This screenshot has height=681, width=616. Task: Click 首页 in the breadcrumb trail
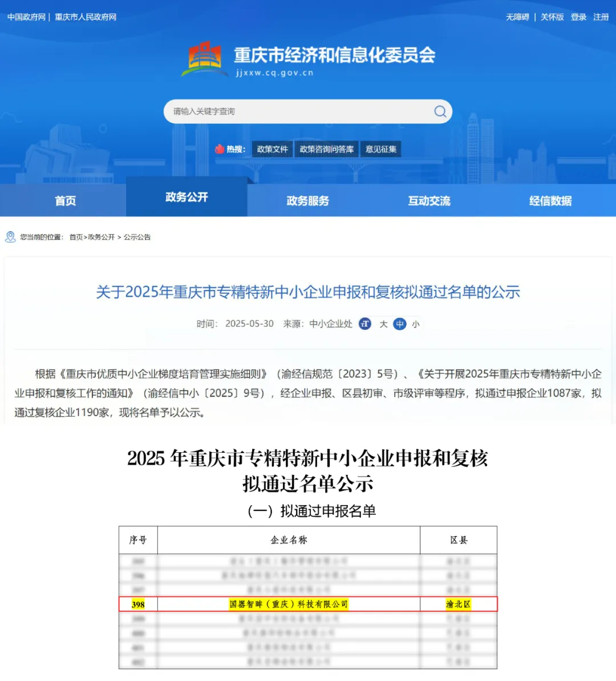click(76, 237)
